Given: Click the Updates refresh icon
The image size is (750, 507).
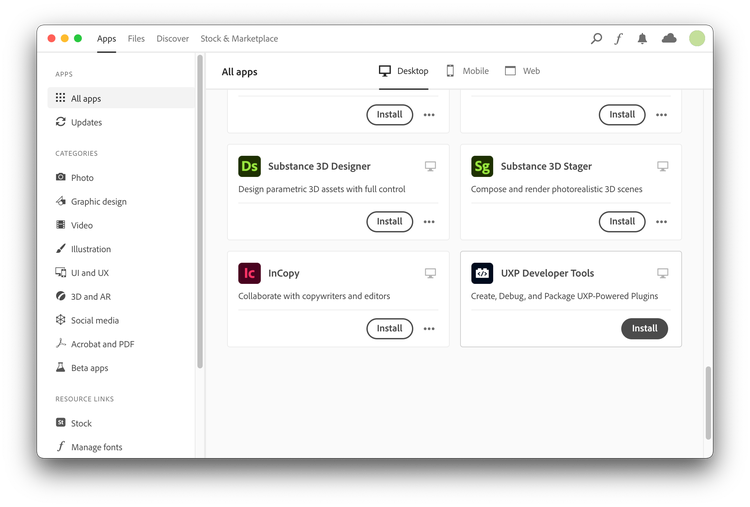Looking at the screenshot, I should coord(60,121).
